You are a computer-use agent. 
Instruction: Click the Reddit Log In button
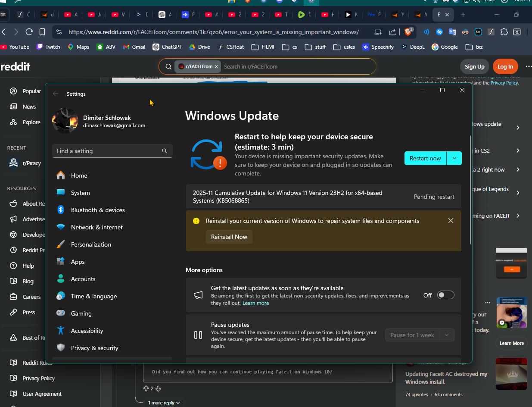[x=505, y=66]
